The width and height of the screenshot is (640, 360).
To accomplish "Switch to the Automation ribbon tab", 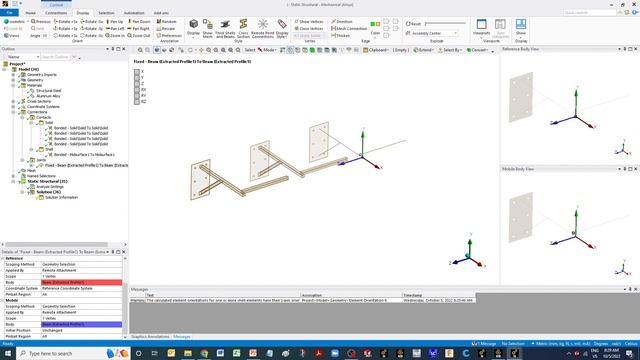I will pyautogui.click(x=134, y=13).
